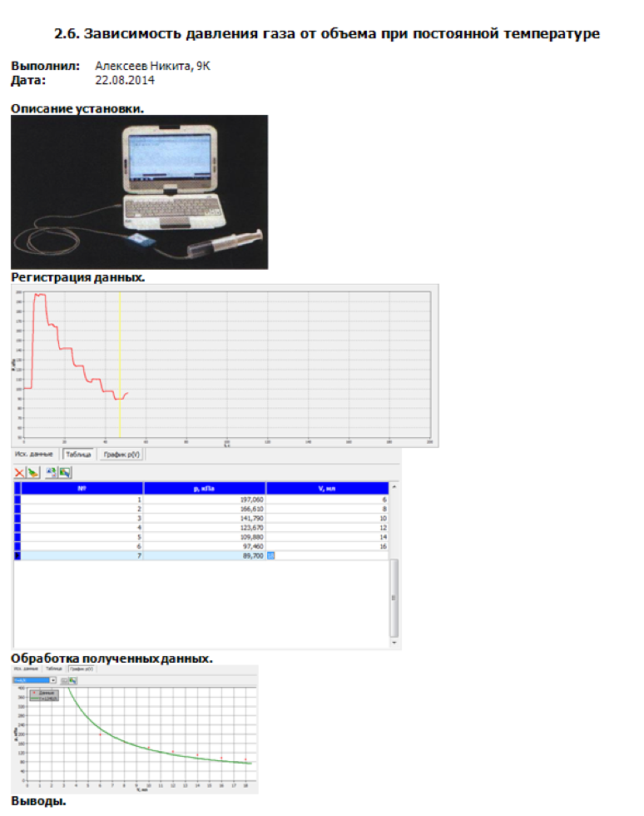This screenshot has height=816, width=644.
Task: Click the green chart icon in the lower graph toolbar
Action: tap(73, 680)
